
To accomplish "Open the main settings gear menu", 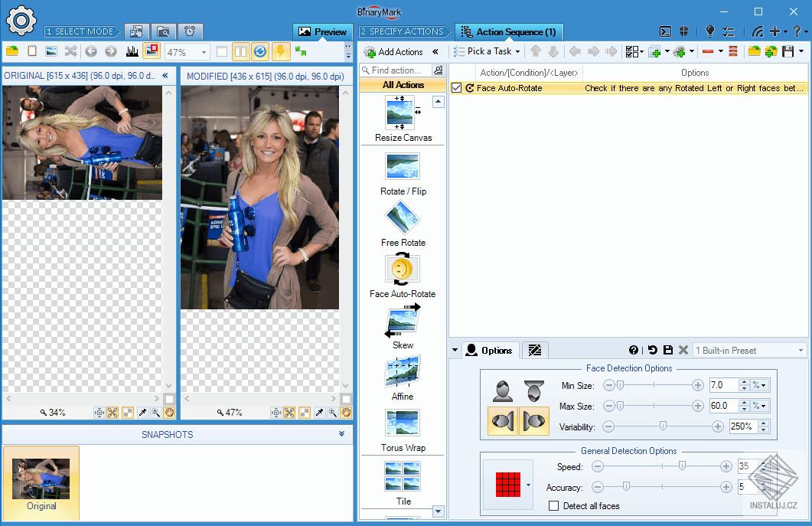I will click(x=21, y=21).
